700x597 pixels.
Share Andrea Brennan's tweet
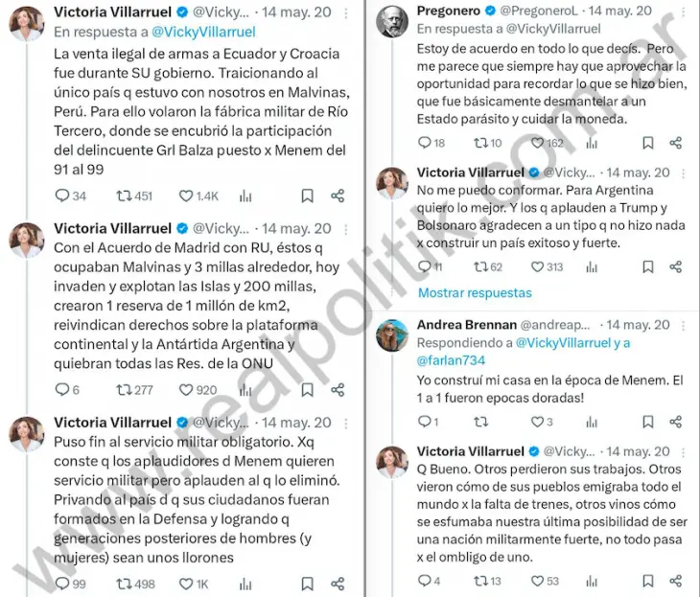(x=676, y=422)
